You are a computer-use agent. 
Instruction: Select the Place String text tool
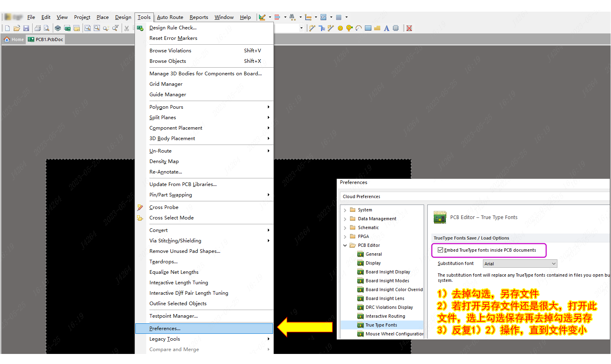[387, 28]
